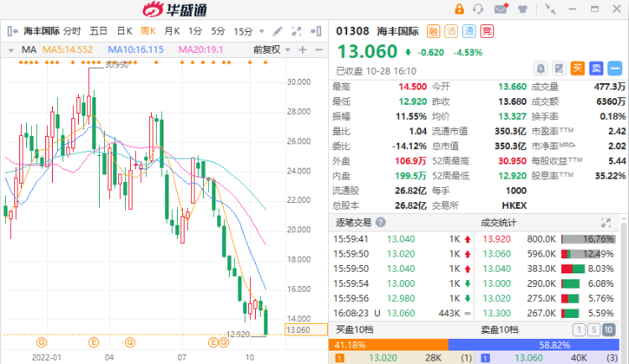Viewport: 629px width, 364px height.
Task: Expand the chart to fullscreen
Action: pyautogui.click(x=296, y=31)
